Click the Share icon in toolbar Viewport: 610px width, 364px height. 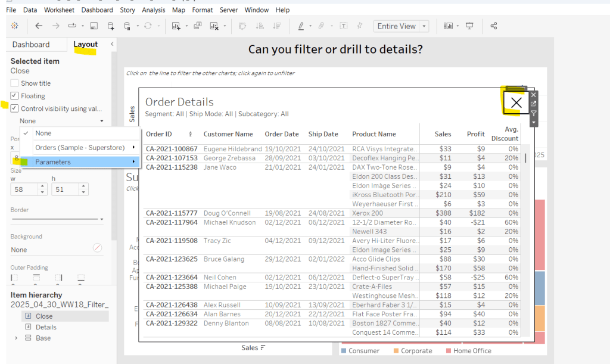493,26
